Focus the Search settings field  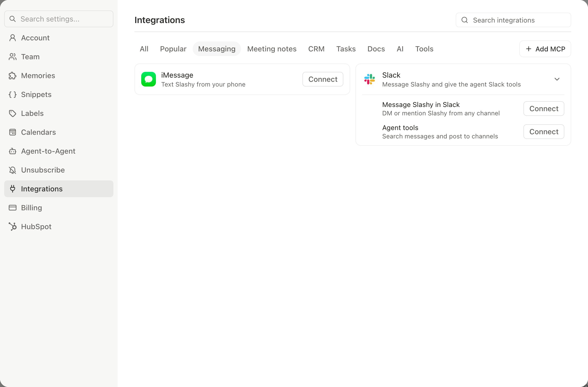coord(59,19)
